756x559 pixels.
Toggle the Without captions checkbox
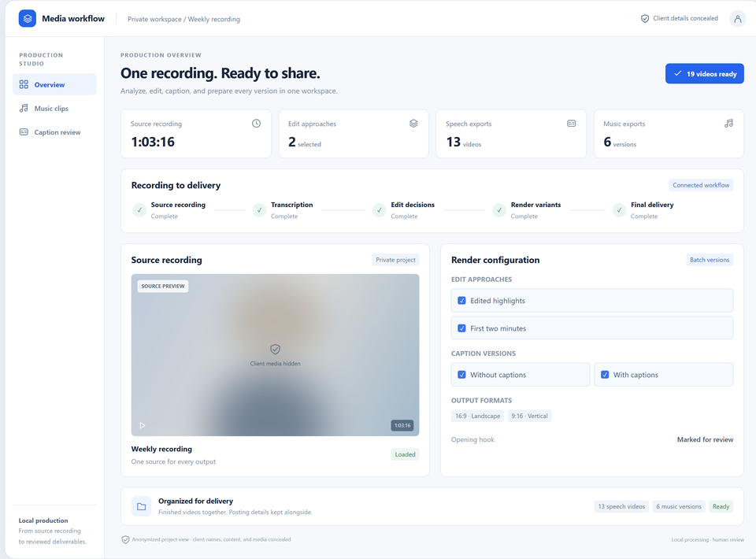(x=461, y=375)
